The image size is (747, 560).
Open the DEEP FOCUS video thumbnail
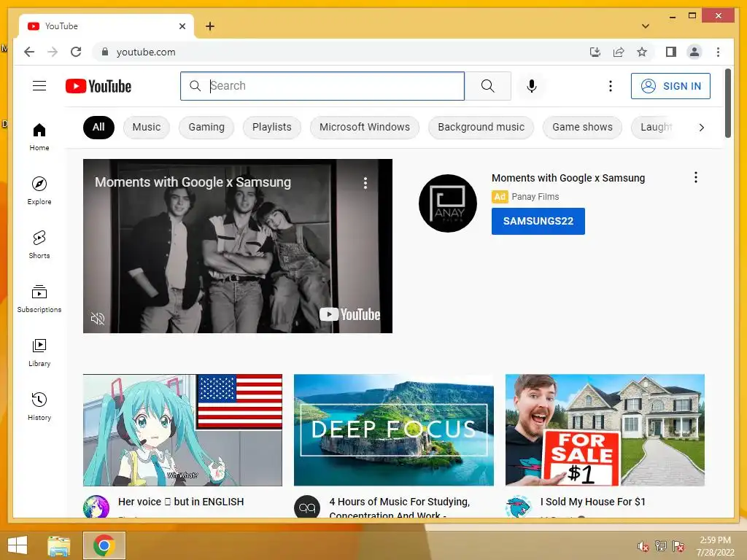tap(393, 430)
